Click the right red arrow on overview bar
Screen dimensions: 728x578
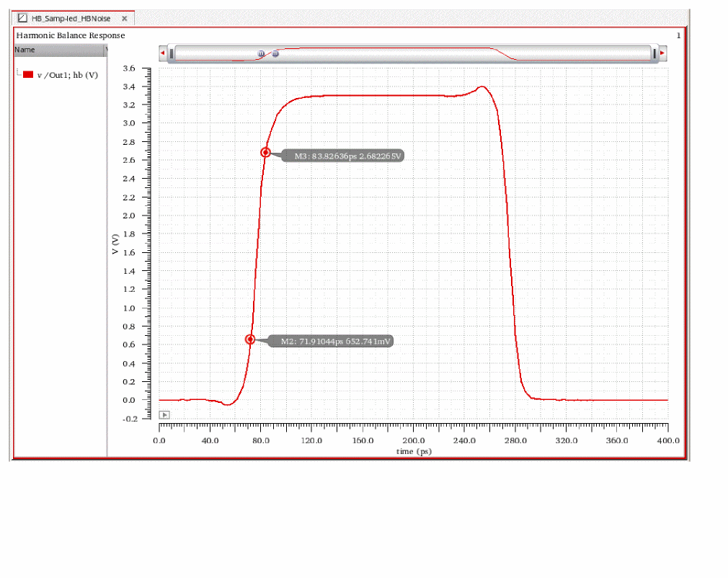pyautogui.click(x=662, y=53)
